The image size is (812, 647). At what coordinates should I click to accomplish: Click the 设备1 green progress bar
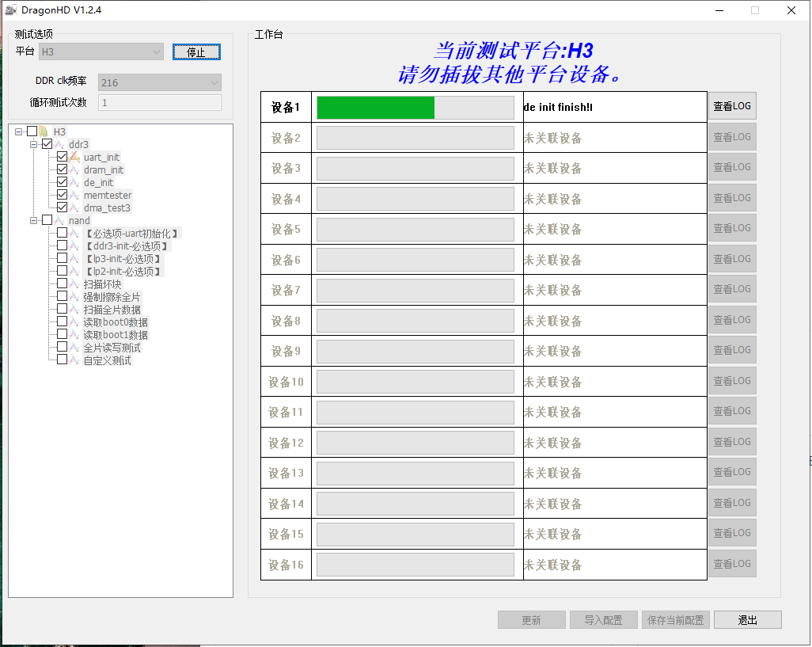click(x=376, y=107)
